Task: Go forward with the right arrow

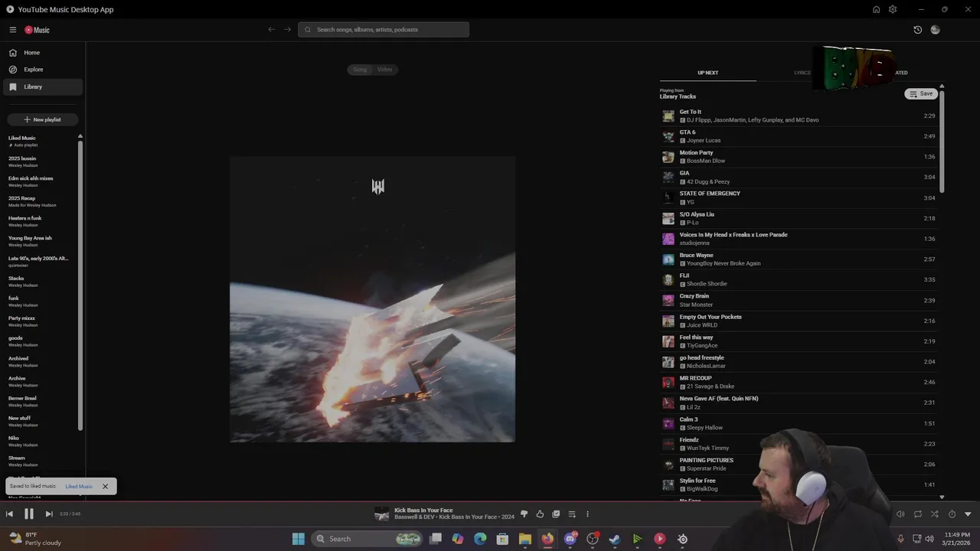Action: coord(288,30)
